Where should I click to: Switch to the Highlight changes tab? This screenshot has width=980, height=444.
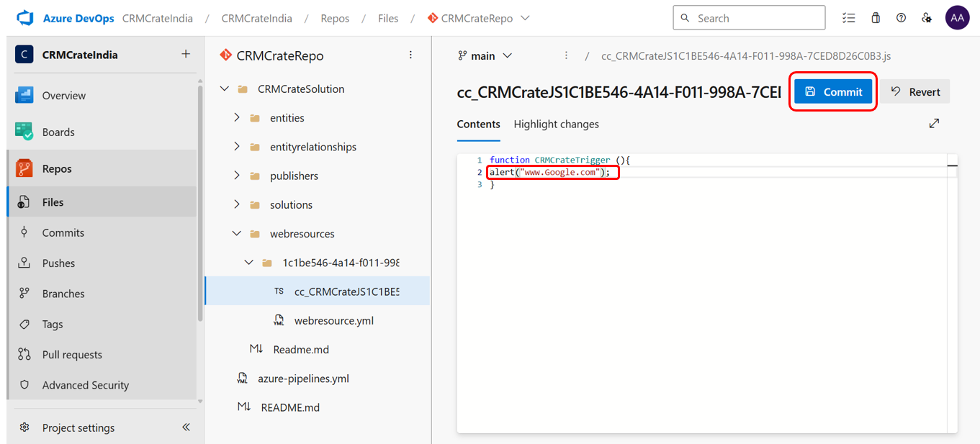(x=556, y=124)
